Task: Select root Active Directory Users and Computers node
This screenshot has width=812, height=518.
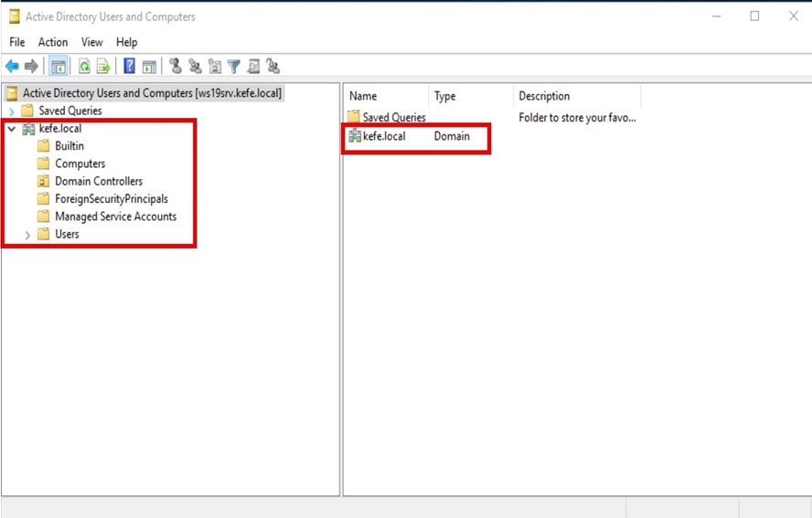Action: pos(144,93)
